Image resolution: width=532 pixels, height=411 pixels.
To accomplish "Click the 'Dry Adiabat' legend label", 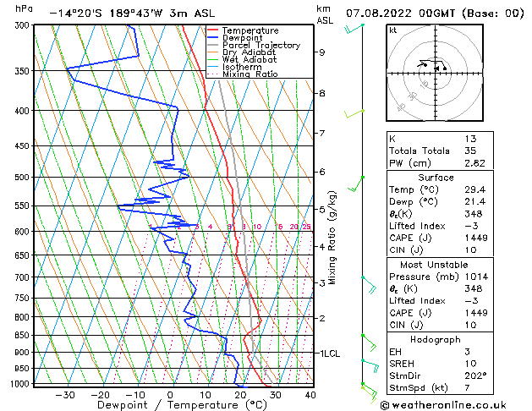I will point(249,52).
